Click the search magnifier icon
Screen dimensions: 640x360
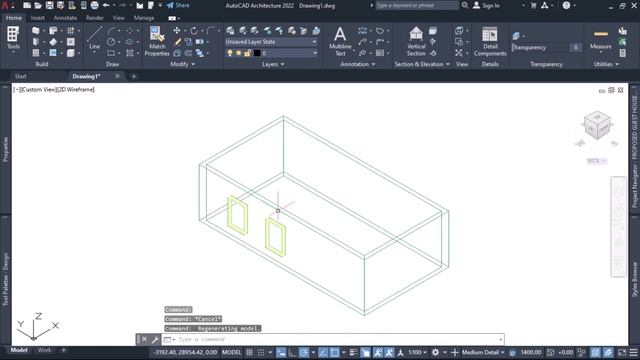[x=465, y=5]
